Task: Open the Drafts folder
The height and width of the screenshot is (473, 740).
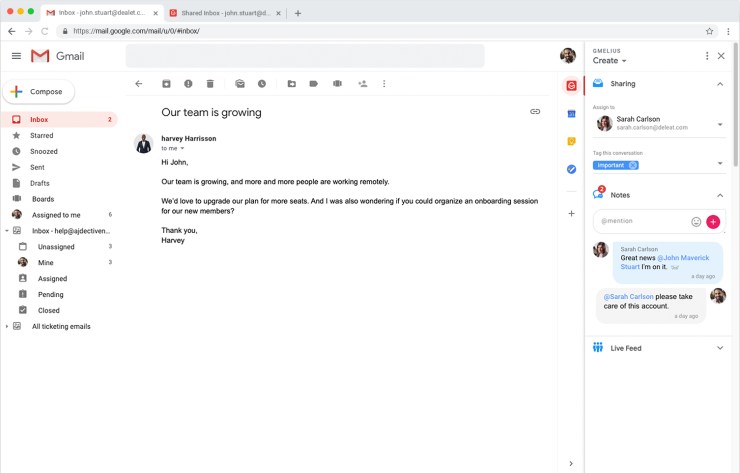Action: 59,183
